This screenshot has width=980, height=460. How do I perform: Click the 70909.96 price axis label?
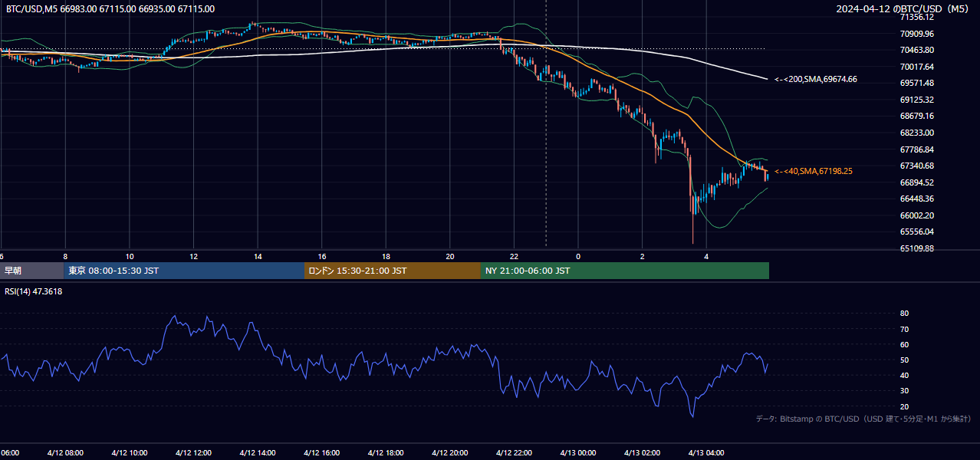[x=917, y=34]
